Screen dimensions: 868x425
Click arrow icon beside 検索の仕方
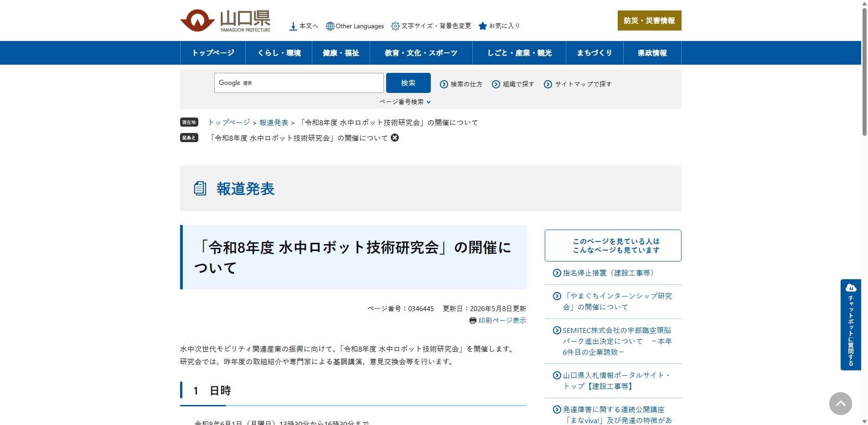tap(444, 84)
